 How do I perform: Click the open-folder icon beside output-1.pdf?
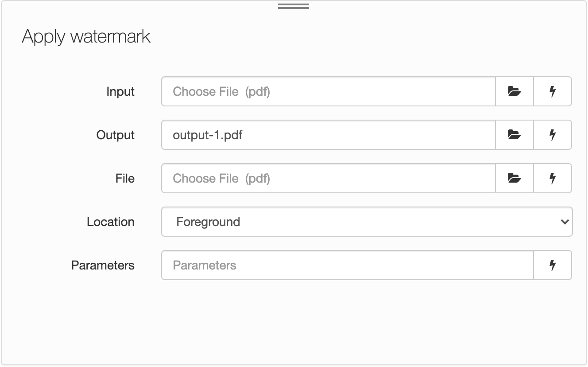[x=514, y=135]
